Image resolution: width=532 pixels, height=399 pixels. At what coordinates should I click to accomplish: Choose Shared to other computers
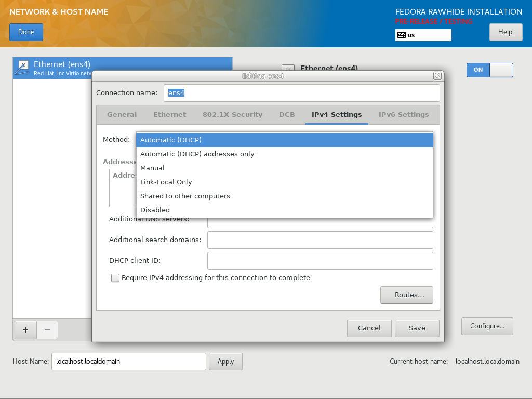pos(285,196)
